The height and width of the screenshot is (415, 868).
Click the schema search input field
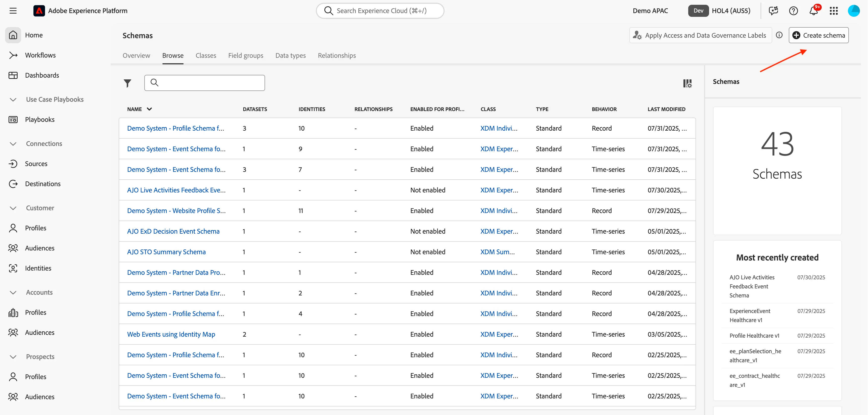pos(204,83)
